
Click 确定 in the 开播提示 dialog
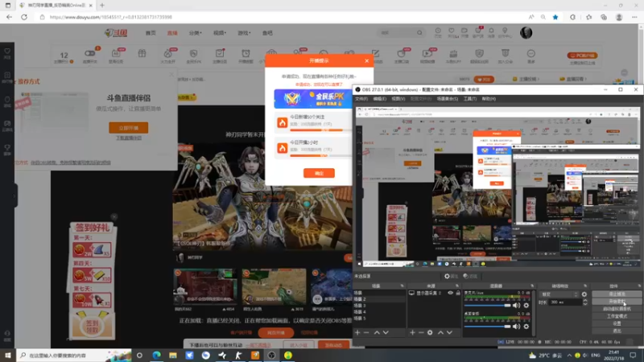coord(319,173)
